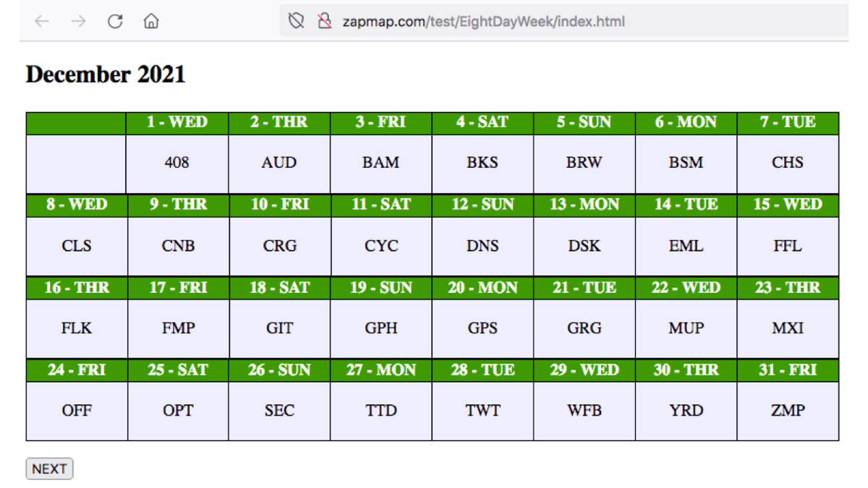Select the 22 - WED header cell
The height and width of the screenshot is (488, 868).
[686, 288]
